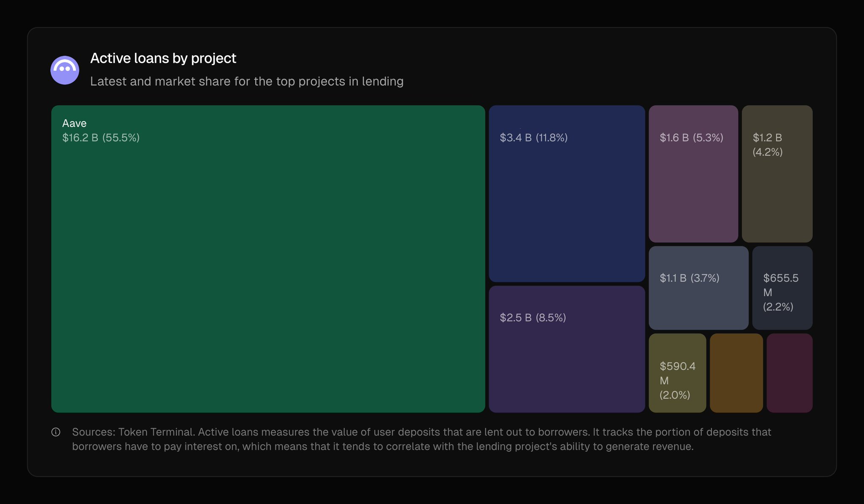Click the purple Token Terminal logo icon

point(65,70)
